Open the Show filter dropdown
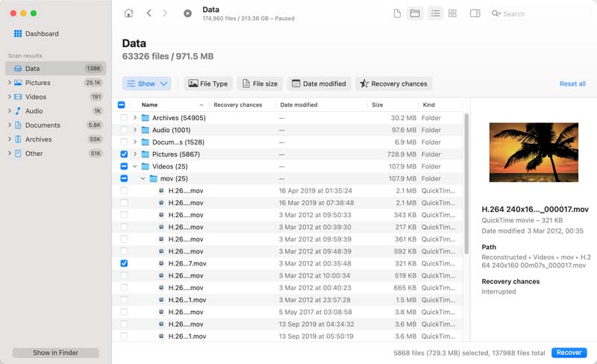The width and height of the screenshot is (597, 364). tap(146, 84)
